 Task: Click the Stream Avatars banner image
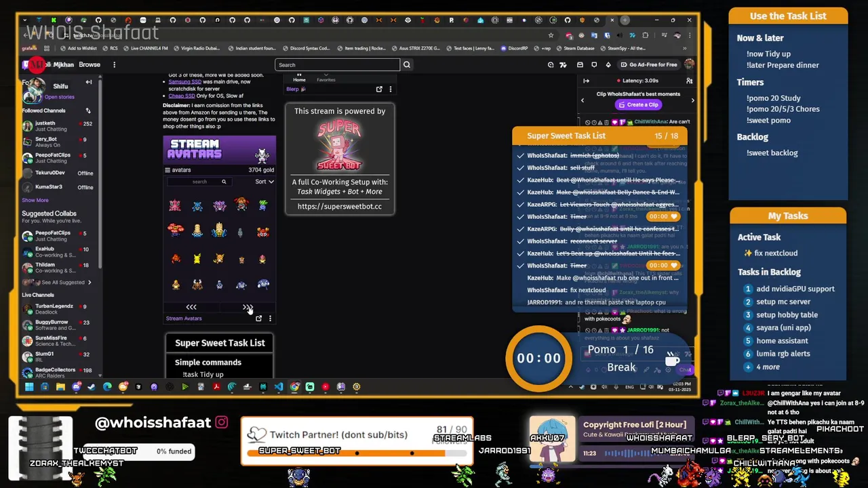220,150
